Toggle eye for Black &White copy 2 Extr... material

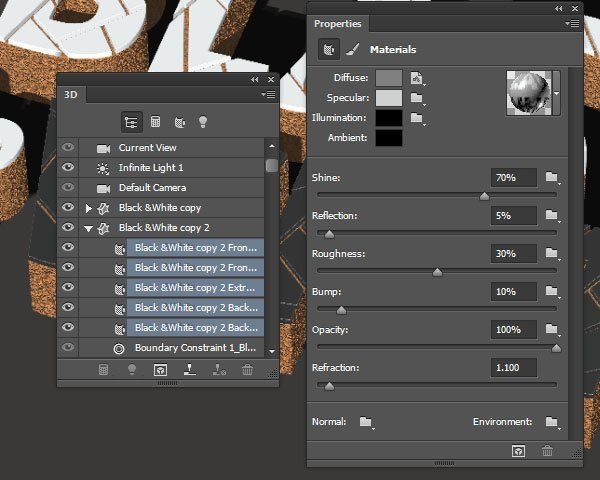coord(68,287)
